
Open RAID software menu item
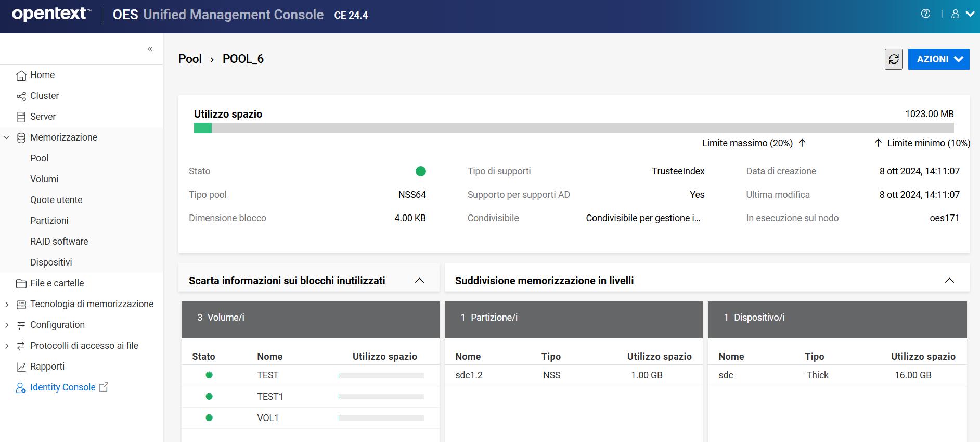(x=59, y=242)
